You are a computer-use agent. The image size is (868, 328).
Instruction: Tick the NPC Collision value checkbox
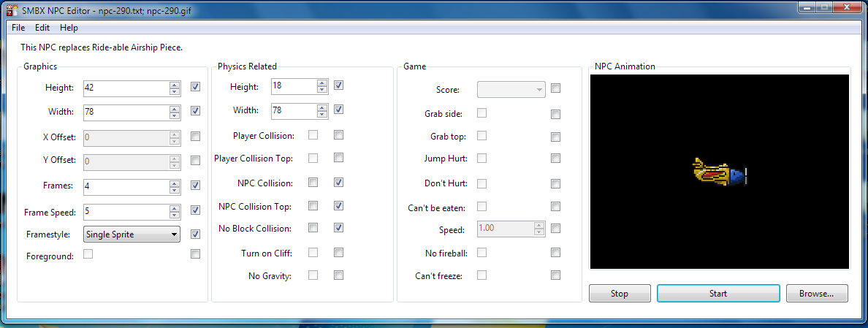click(x=313, y=182)
